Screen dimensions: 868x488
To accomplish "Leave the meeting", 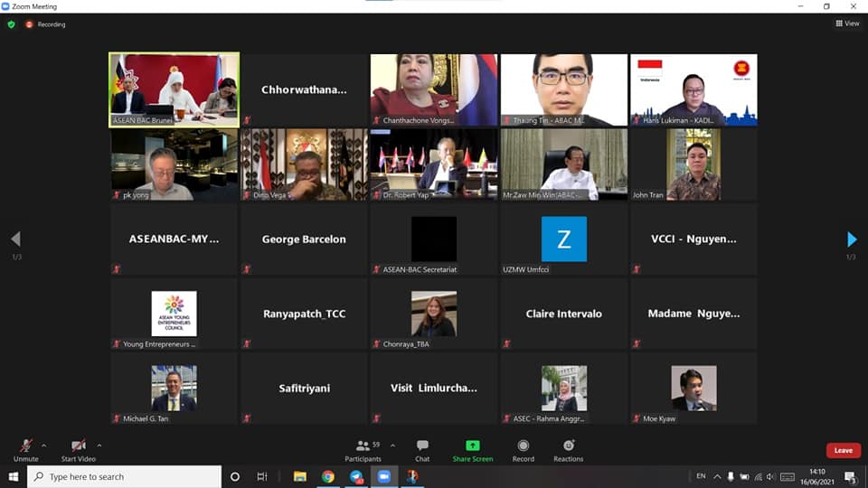I will [x=843, y=450].
